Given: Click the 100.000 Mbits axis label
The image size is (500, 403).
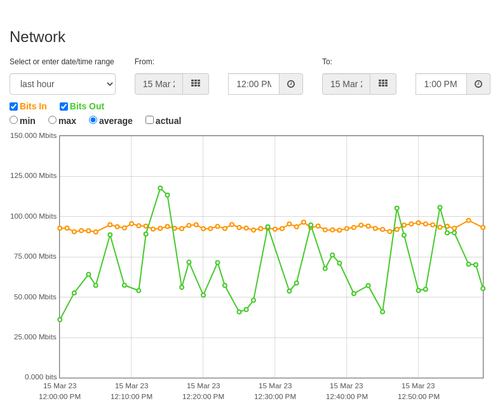Looking at the screenshot, I should [33, 216].
